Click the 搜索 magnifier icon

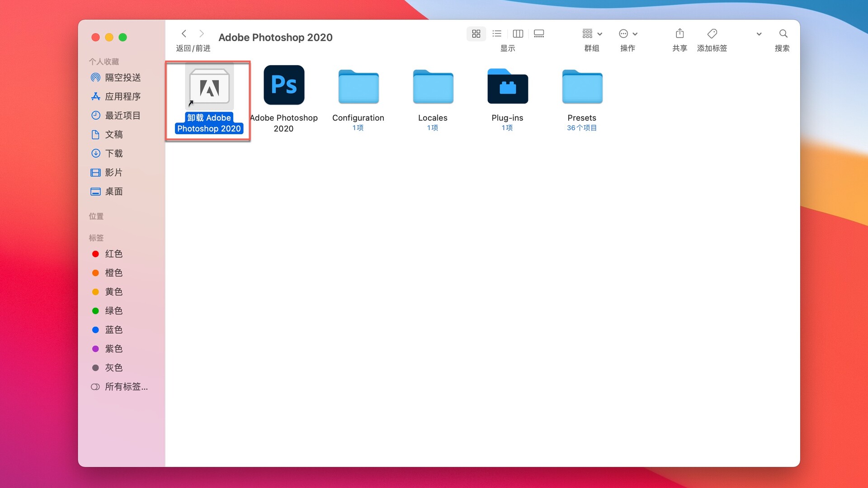tap(783, 33)
